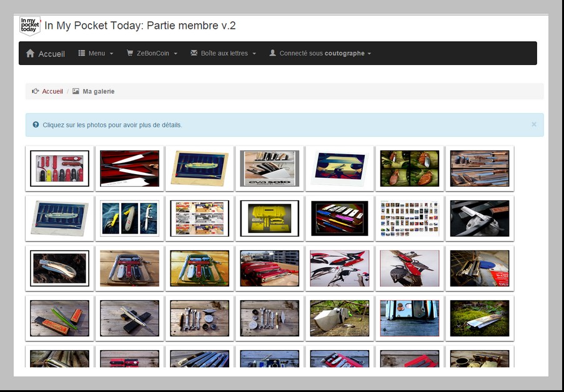This screenshot has width=564, height=392.
Task: Open the grid of tiny thumbnails screenshot
Action: tap(410, 218)
